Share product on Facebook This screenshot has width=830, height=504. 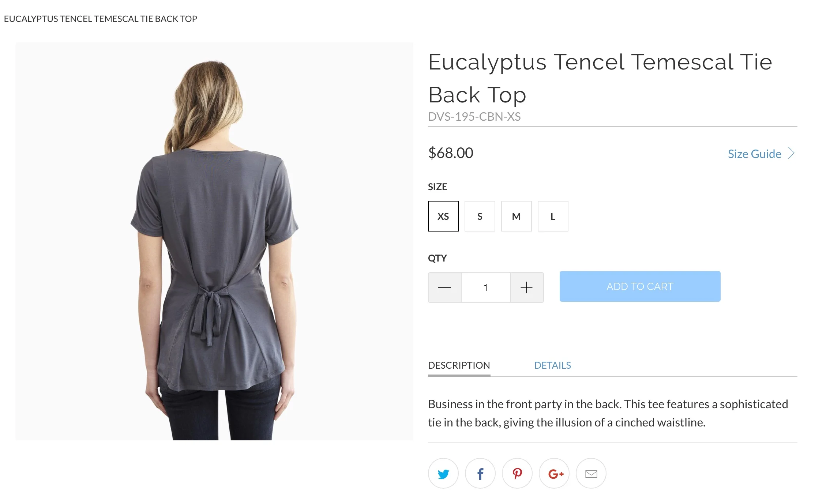(480, 473)
